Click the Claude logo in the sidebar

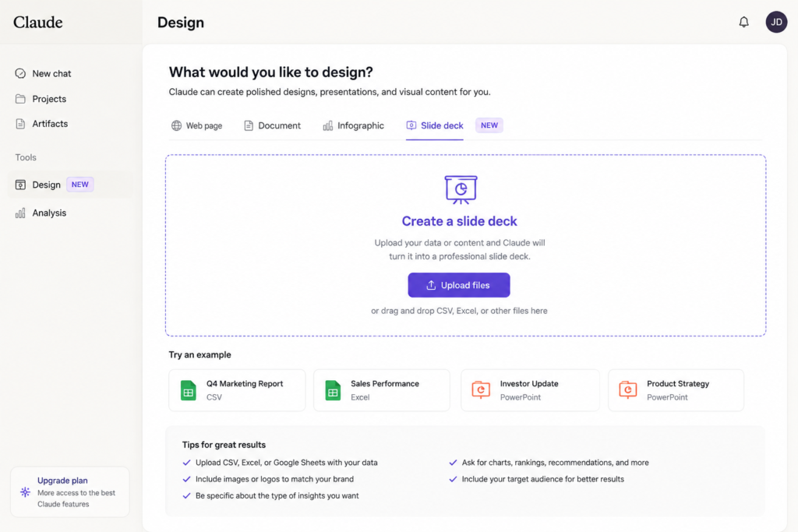click(x=37, y=22)
